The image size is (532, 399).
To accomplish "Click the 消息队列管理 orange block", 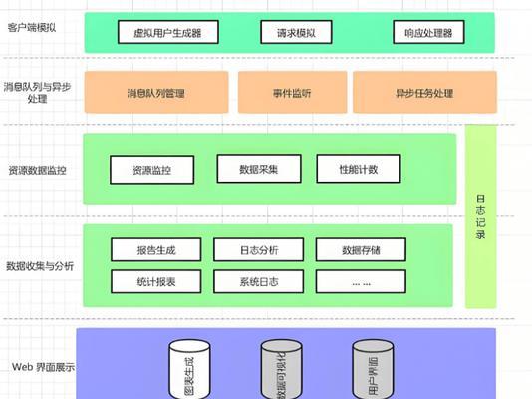I will (156, 92).
